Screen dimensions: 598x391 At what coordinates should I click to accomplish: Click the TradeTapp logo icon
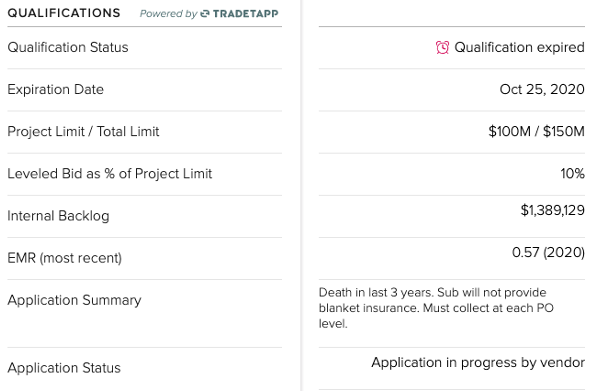[x=205, y=14]
